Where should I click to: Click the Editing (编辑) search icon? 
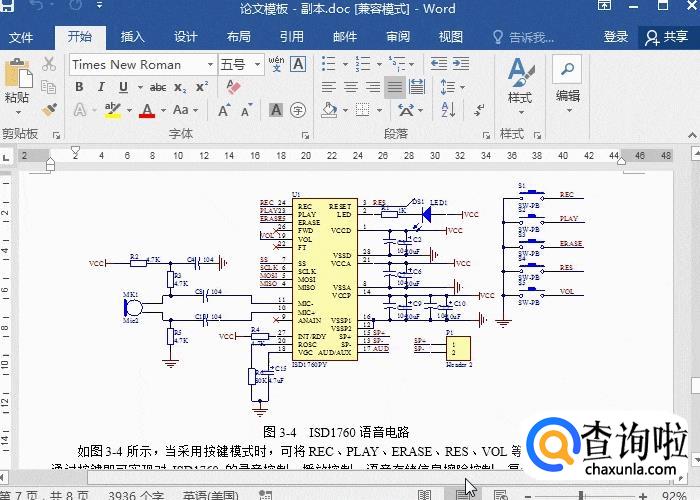tap(567, 69)
